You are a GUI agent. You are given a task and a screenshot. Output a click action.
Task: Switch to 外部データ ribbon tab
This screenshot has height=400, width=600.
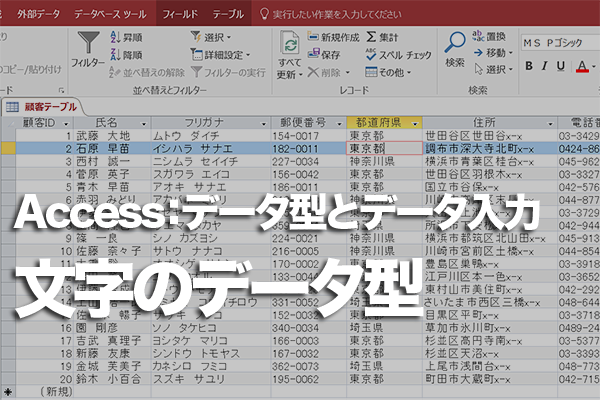pyautogui.click(x=38, y=14)
